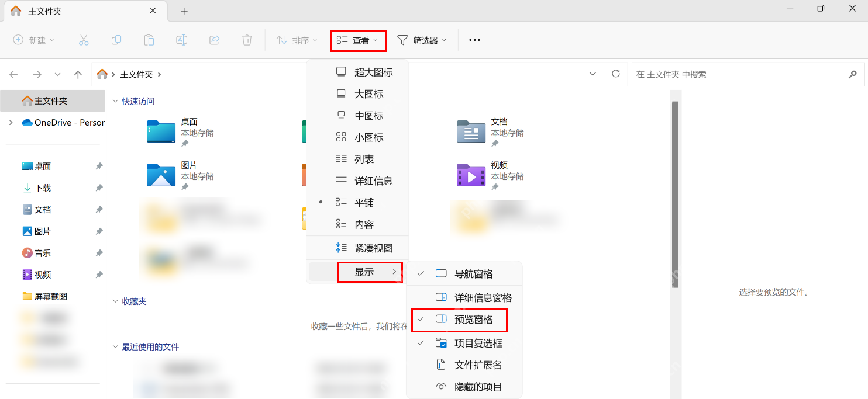
Task: Toggle 导航窗格 in the 显示 submenu
Action: point(464,273)
